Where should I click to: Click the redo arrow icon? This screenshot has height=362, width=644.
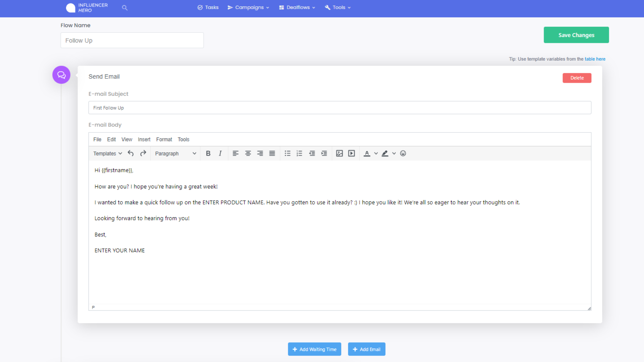point(143,153)
